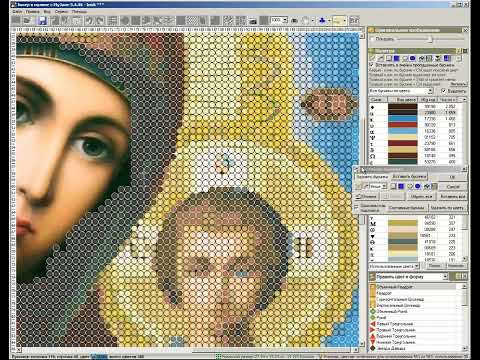
Task: Click the bright blue color swatch in palette
Action: pyautogui.click(x=402, y=119)
